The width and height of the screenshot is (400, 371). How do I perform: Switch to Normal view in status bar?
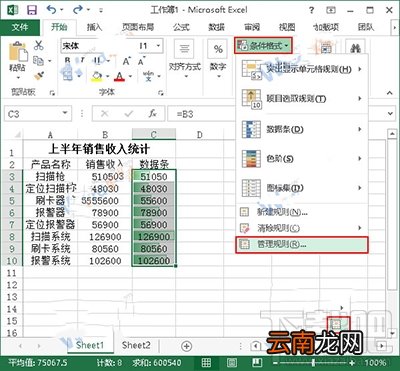[206, 363]
